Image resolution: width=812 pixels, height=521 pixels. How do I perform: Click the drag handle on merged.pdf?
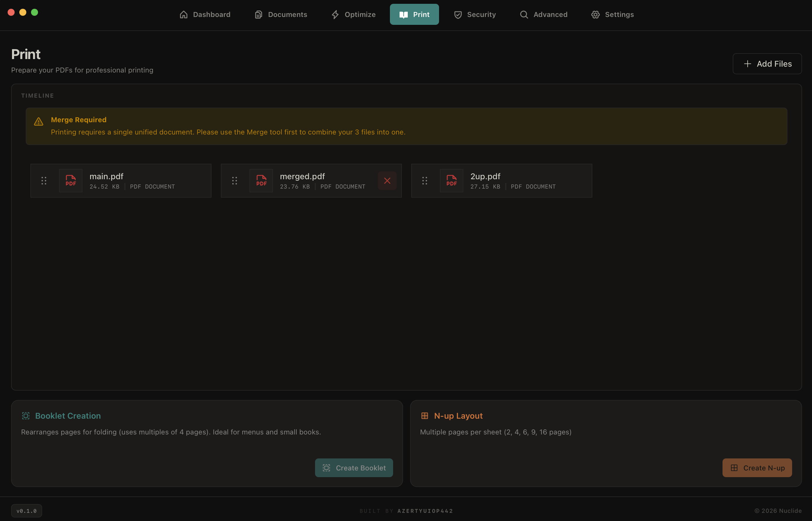(234, 181)
